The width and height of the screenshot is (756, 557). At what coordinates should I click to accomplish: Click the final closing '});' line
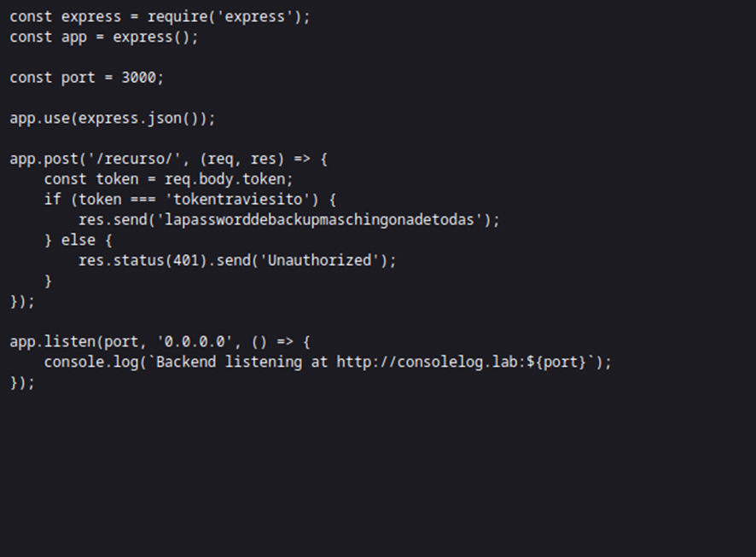pyautogui.click(x=22, y=382)
